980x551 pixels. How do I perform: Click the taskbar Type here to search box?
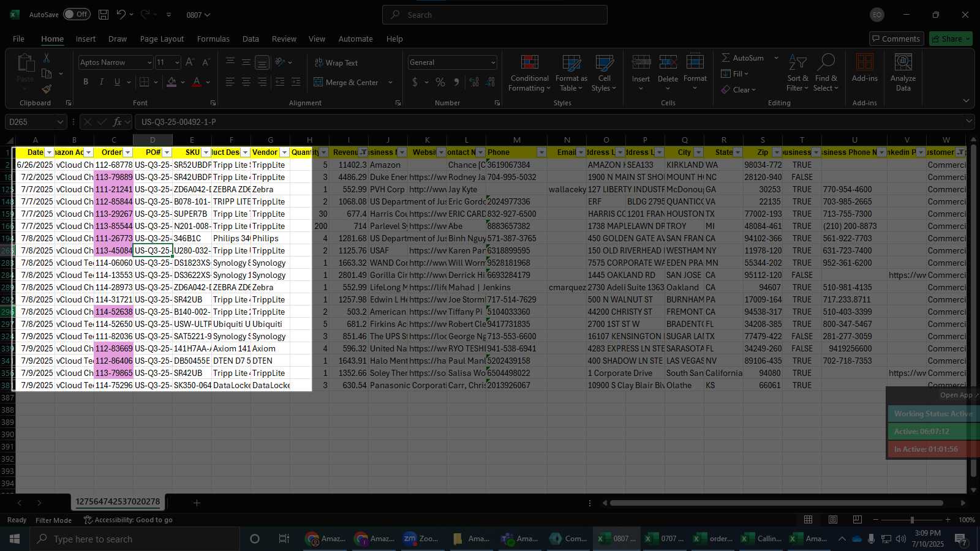[135, 539]
